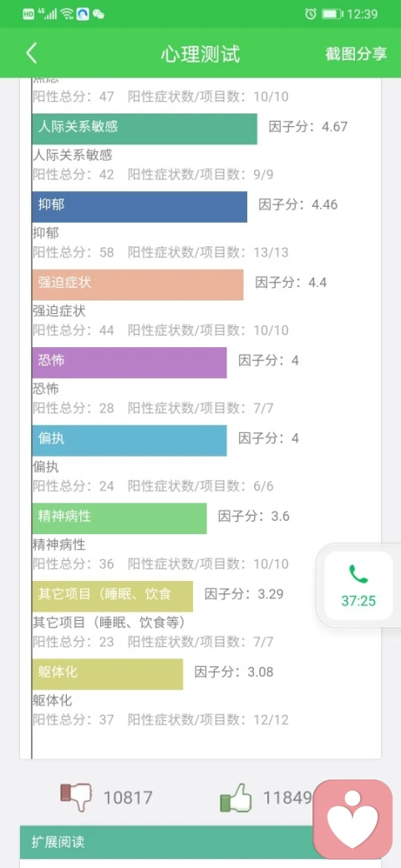Screen dimensions: 401x868
Task: Open the floating phone call timer
Action: tap(358, 585)
